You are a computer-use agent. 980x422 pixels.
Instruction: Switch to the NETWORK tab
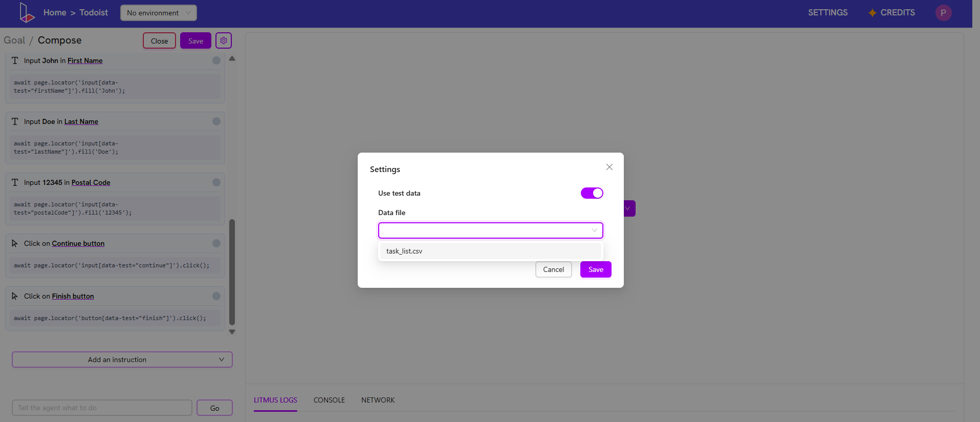(x=378, y=400)
